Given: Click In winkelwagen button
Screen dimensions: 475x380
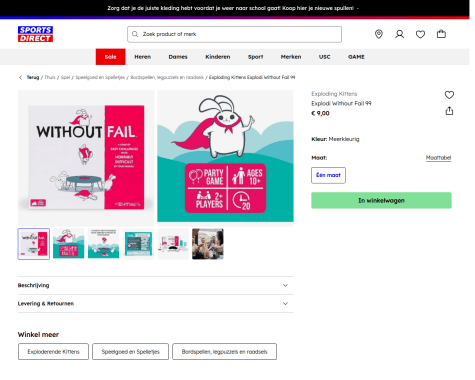Looking at the screenshot, I should [x=381, y=200].
